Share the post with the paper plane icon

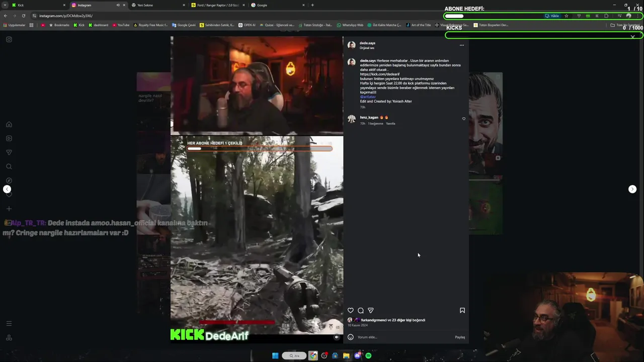click(x=371, y=311)
